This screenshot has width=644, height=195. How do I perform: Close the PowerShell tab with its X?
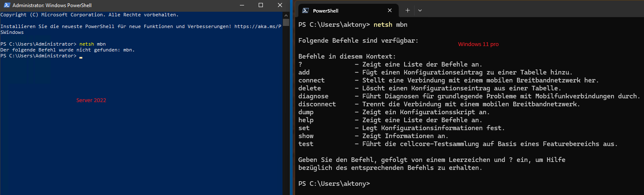click(x=390, y=10)
